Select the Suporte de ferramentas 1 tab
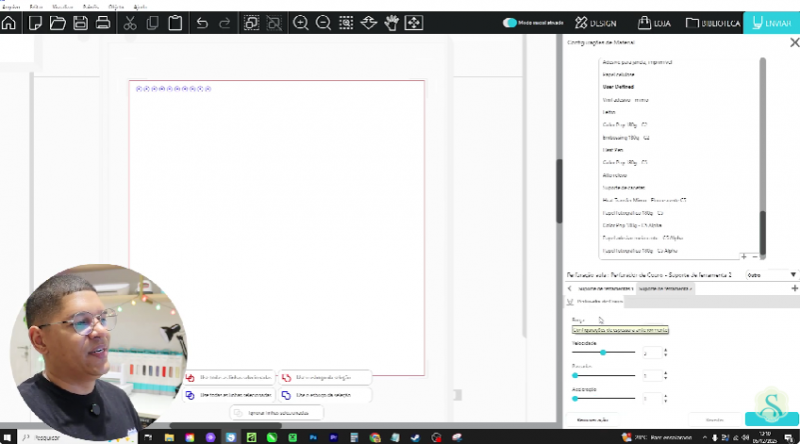The image size is (800, 444). click(x=605, y=288)
